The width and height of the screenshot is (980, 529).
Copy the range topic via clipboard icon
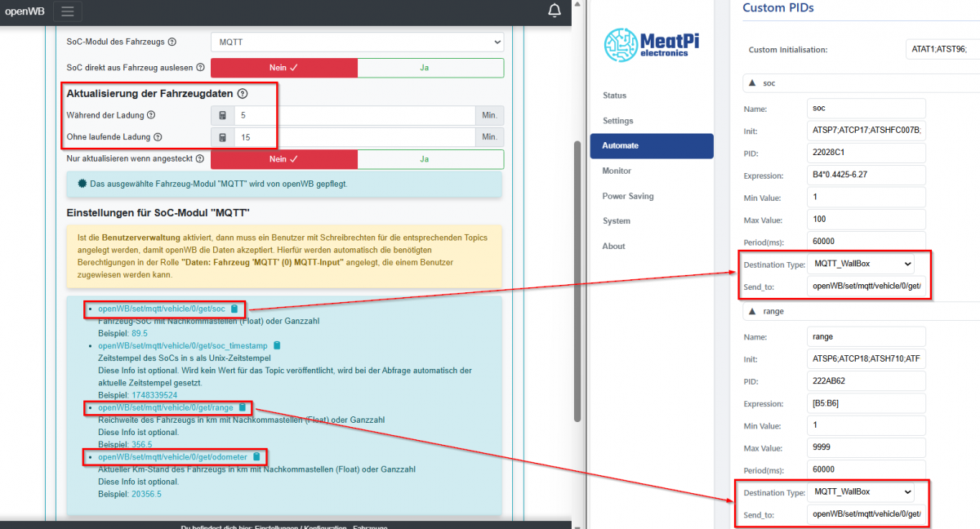(243, 407)
